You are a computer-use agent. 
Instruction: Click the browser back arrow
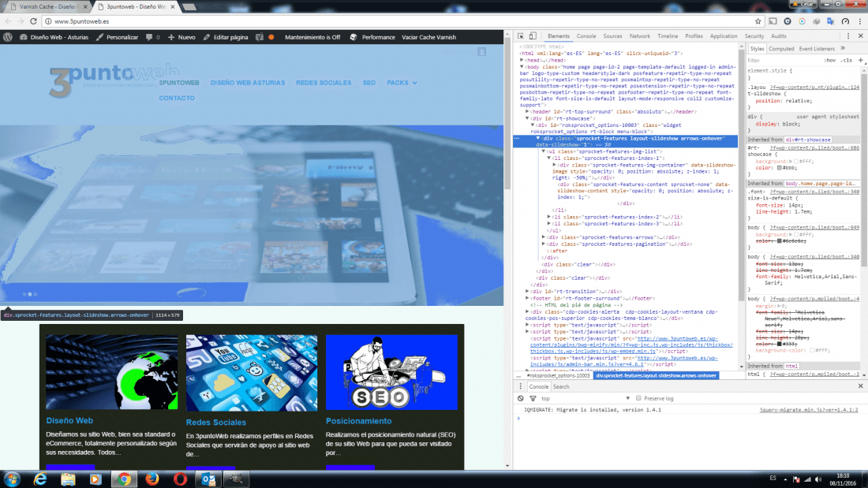click(8, 21)
